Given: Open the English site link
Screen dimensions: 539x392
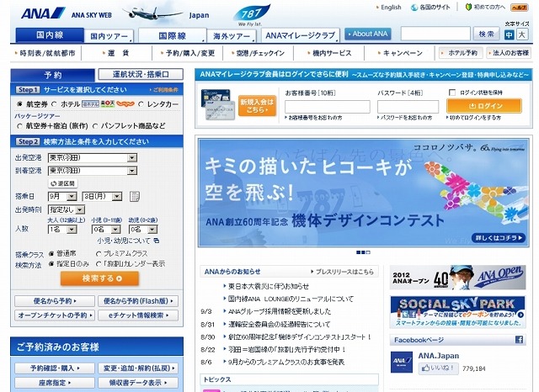Looking at the screenshot, I should [x=389, y=8].
